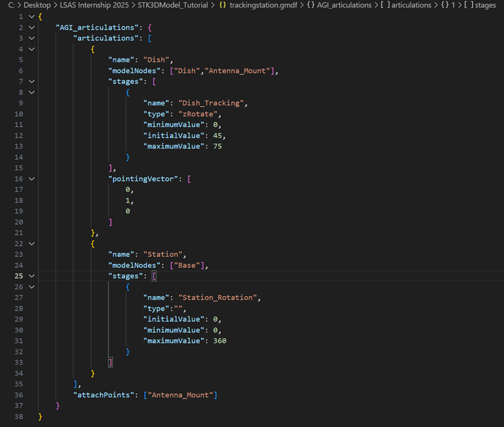Collapse the AGI_articulations fold on line 2

(32, 28)
